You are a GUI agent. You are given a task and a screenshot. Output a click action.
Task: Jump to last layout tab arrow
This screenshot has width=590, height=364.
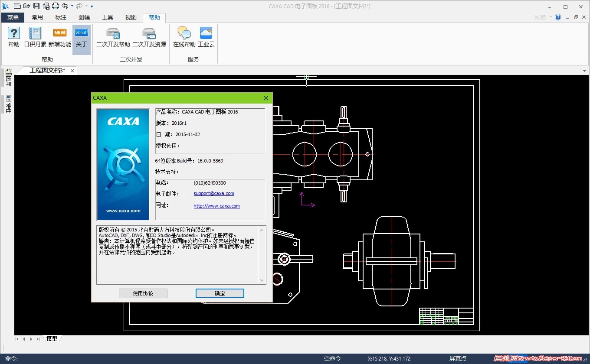point(38,339)
